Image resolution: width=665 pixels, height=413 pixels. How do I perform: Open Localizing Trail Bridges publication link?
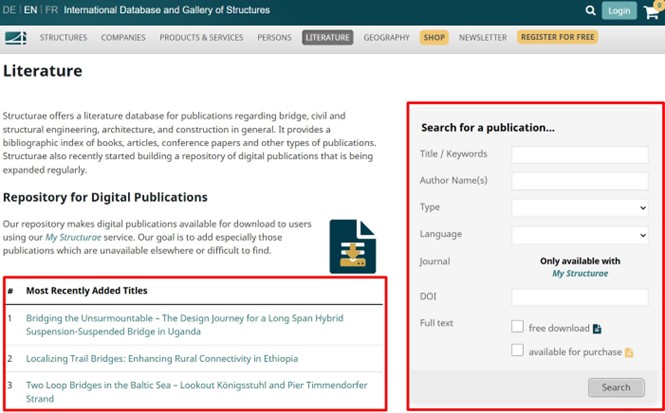[x=162, y=358]
